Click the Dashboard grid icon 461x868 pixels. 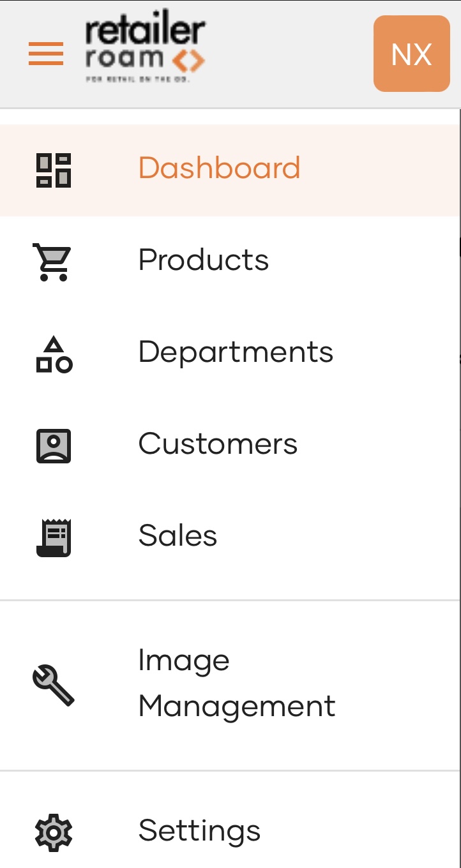(x=54, y=170)
